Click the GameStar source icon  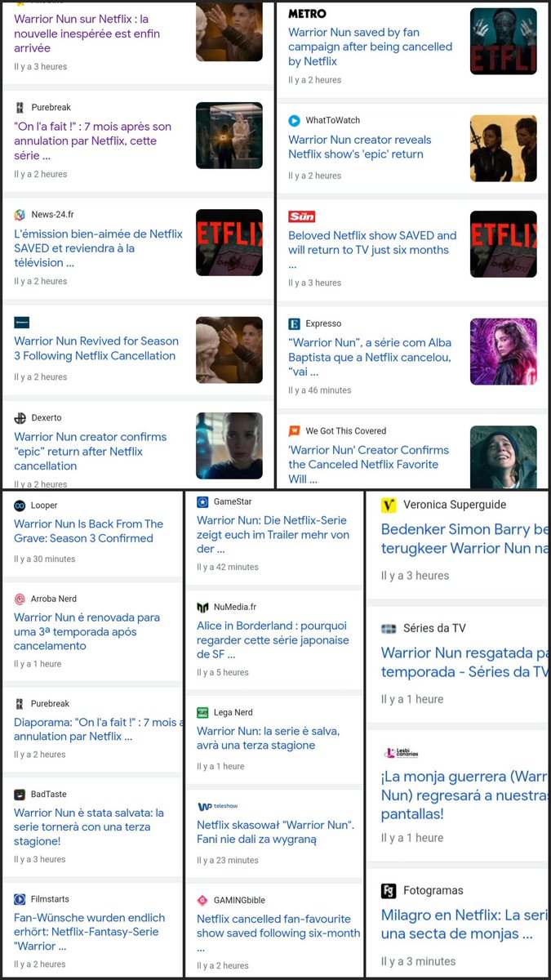tap(203, 501)
